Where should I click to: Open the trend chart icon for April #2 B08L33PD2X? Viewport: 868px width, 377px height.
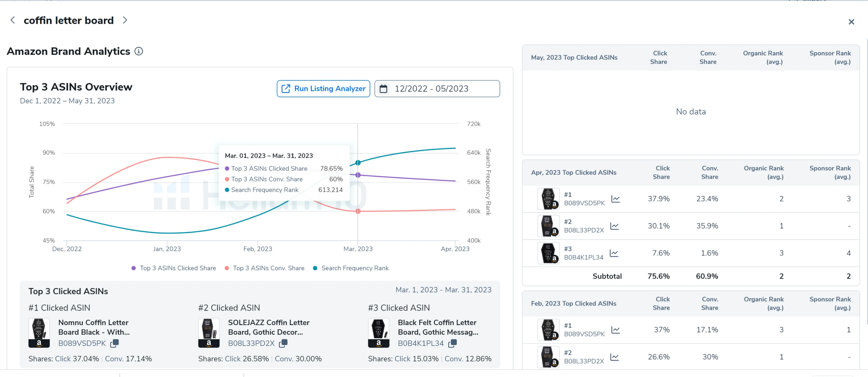click(x=614, y=226)
